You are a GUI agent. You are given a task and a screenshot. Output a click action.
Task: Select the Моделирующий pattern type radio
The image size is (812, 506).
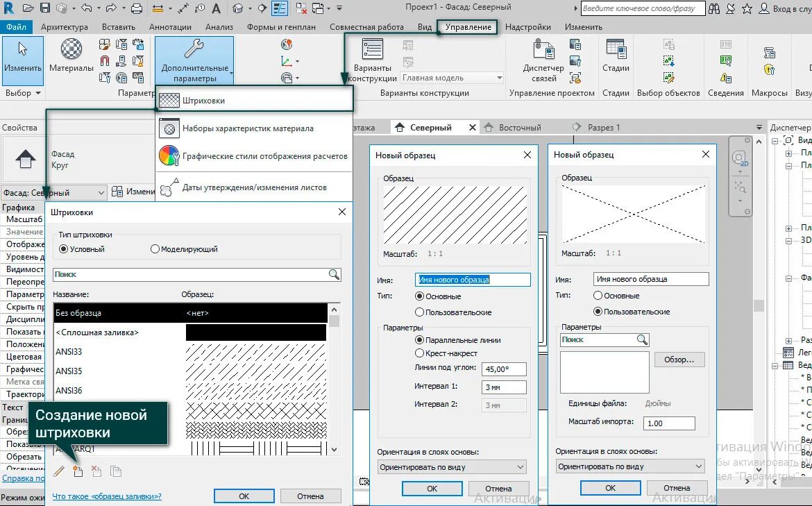155,249
